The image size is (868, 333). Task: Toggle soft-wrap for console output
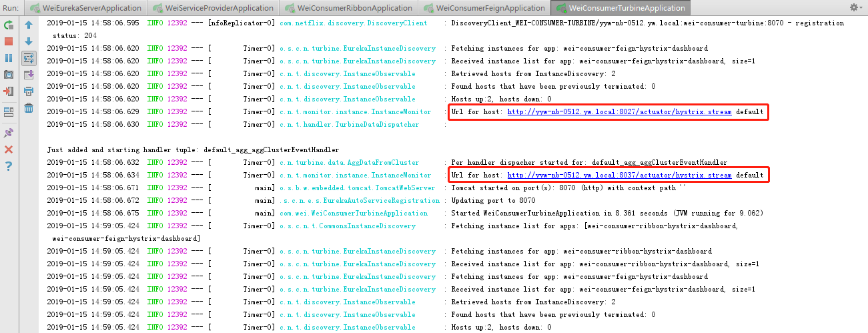click(x=29, y=58)
